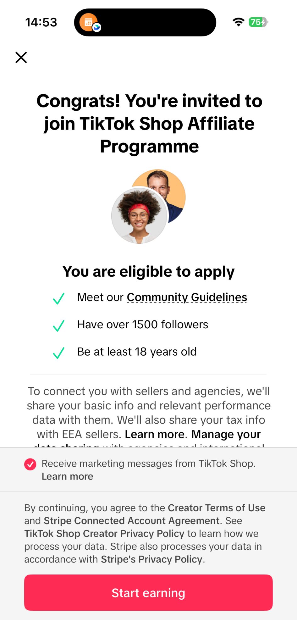Tap the woman with red headband avatar

click(x=139, y=216)
